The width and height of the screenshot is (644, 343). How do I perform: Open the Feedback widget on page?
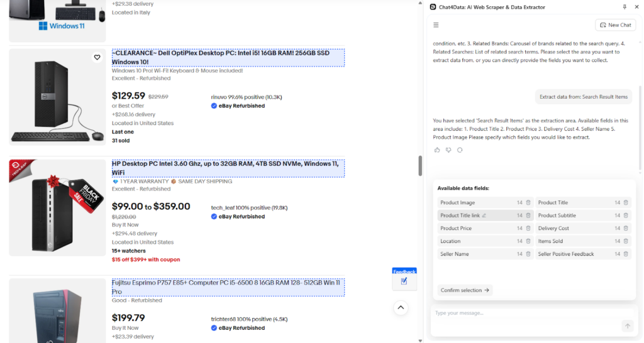click(404, 279)
